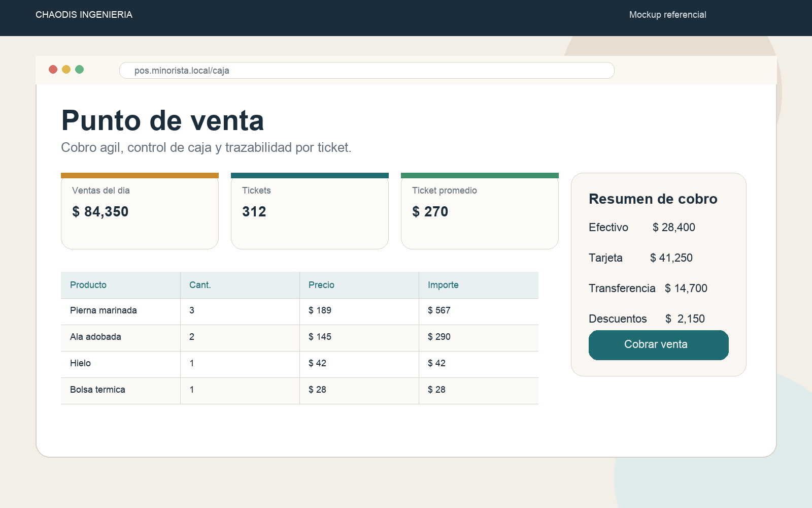Click the pos.minorista.local/caja address bar

pos(366,71)
